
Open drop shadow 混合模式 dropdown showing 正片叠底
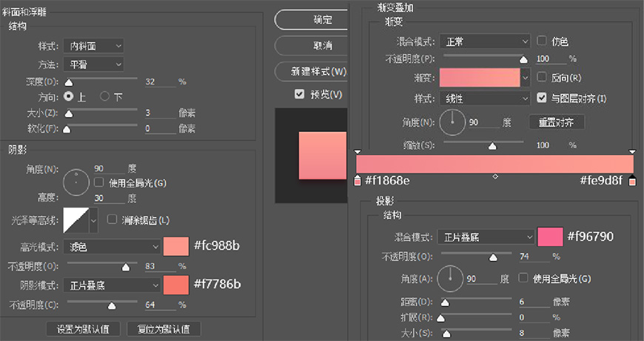(x=486, y=237)
